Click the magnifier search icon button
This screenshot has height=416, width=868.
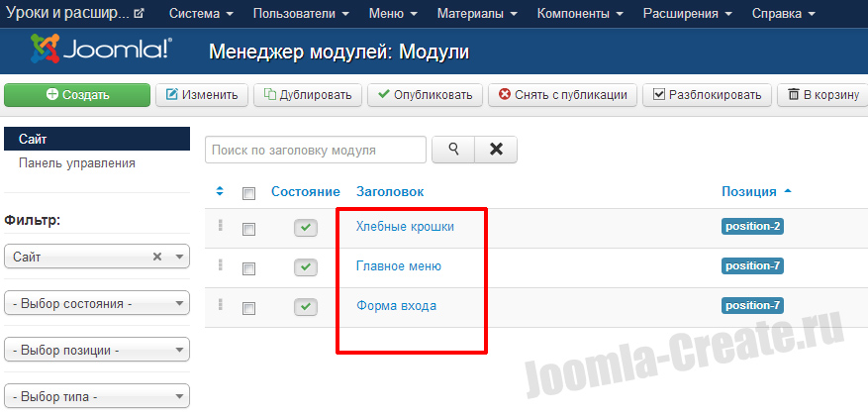coord(453,150)
